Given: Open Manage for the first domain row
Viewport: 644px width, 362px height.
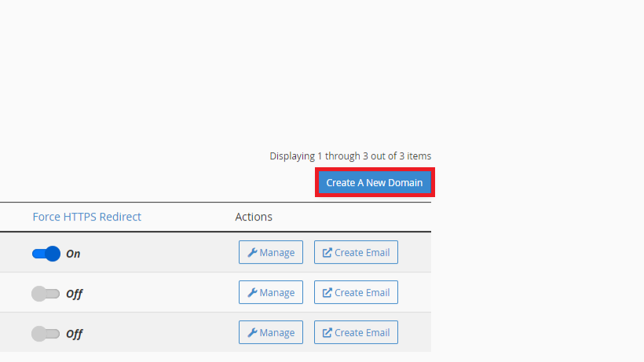Looking at the screenshot, I should point(271,252).
